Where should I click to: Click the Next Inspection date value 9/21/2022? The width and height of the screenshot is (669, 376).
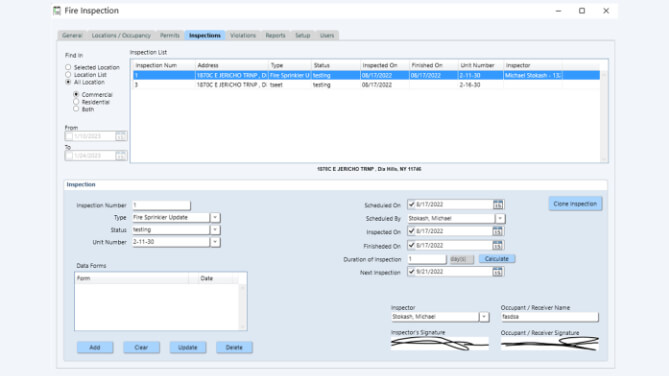430,271
